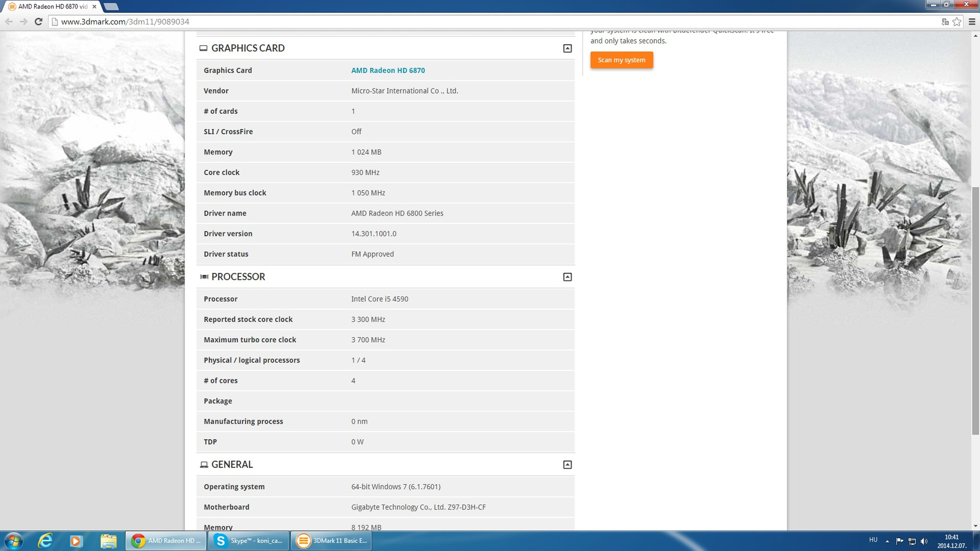Select the core clock value 930 MHz
980x551 pixels.
pos(365,173)
